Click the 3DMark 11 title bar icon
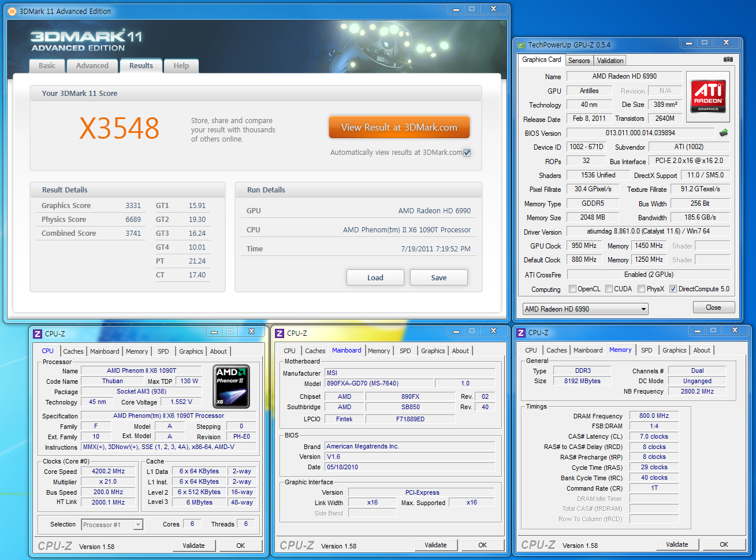756x560 pixels. (x=12, y=11)
